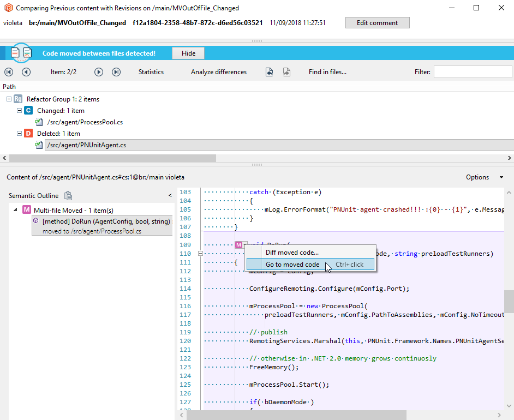Select the next-file document arrow icon
Image resolution: width=514 pixels, height=420 pixels.
286,71
